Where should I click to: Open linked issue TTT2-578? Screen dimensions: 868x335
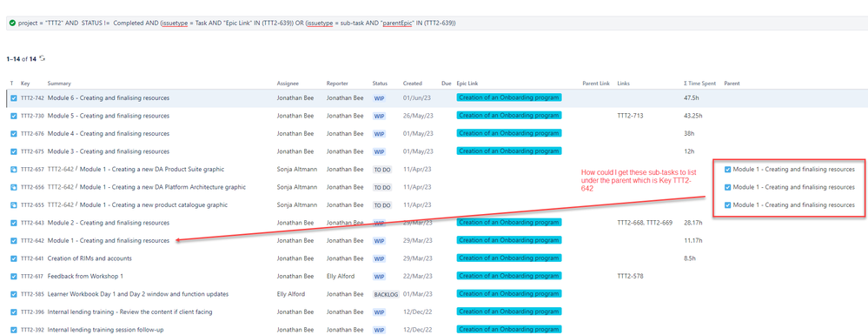[x=630, y=276]
